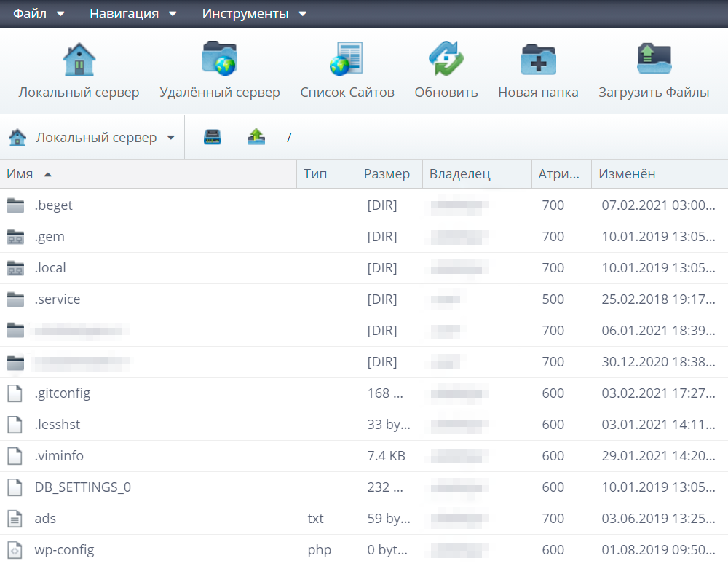The image size is (728, 577).
Task: Create a folder with Новая папка icon
Action: 538,60
